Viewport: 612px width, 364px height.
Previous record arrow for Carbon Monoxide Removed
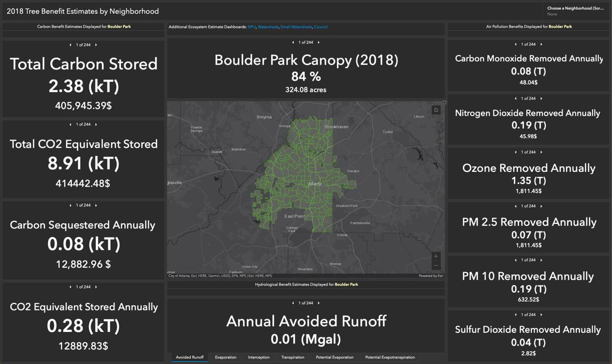[517, 44]
